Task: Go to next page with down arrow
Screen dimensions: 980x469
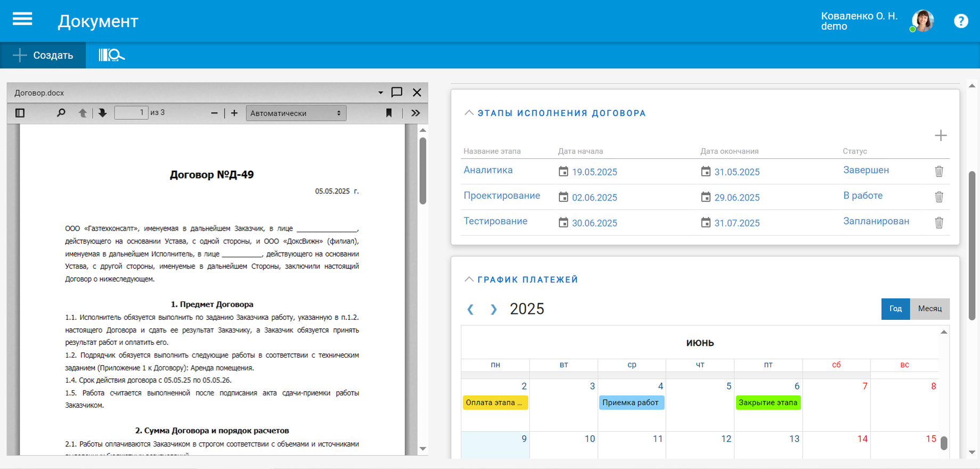Action: (x=102, y=113)
